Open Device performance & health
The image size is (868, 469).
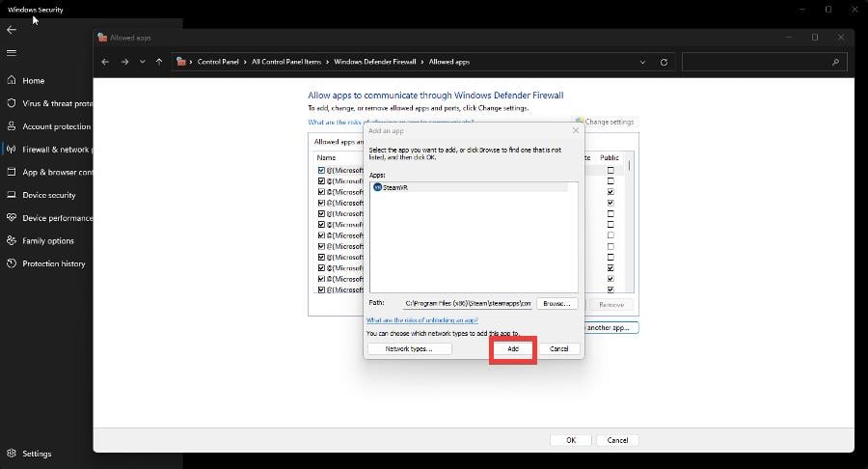click(x=58, y=218)
